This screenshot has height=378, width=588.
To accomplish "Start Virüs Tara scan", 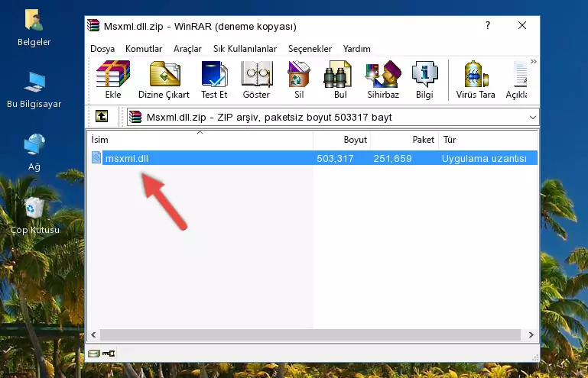I will [x=476, y=79].
